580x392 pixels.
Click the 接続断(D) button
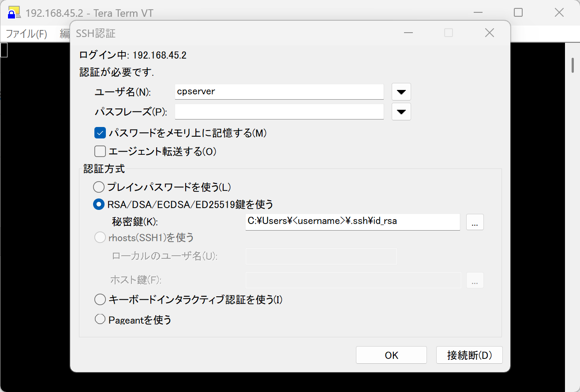point(469,355)
